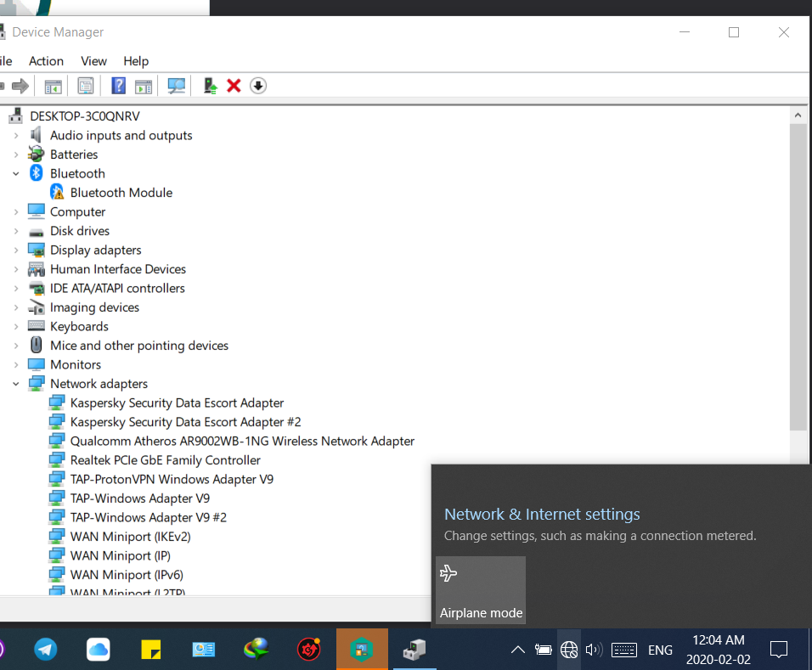Select Kaspersky Security Data Escort Adapter #2
Image resolution: width=812 pixels, height=670 pixels.
185,422
